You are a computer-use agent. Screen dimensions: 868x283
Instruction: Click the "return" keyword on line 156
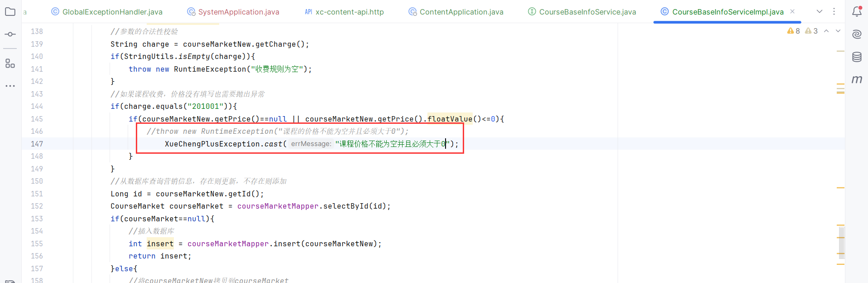[142, 256]
